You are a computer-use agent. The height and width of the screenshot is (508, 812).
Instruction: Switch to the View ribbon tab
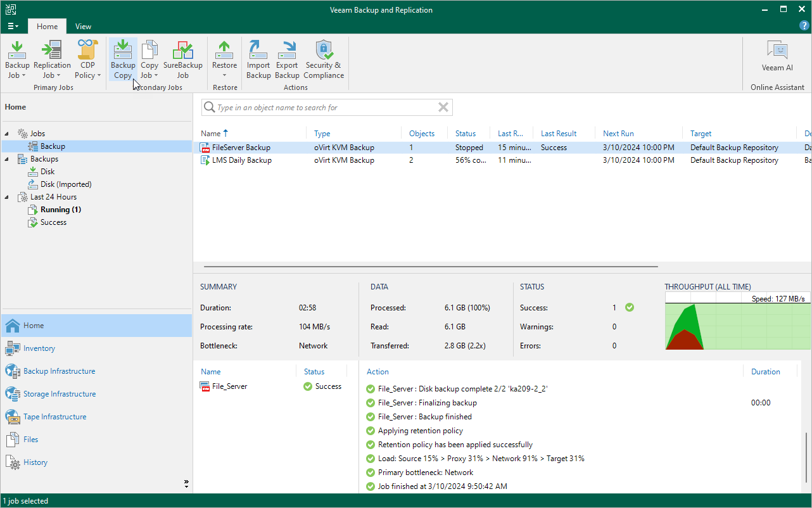(83, 27)
